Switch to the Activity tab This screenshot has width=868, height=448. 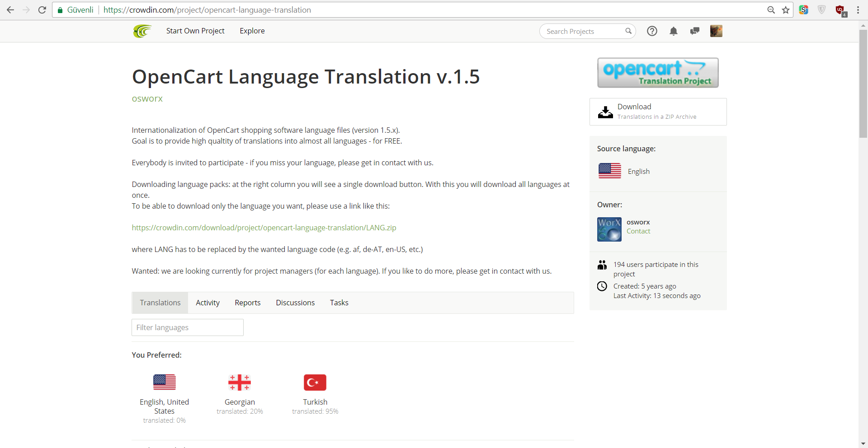click(x=208, y=303)
